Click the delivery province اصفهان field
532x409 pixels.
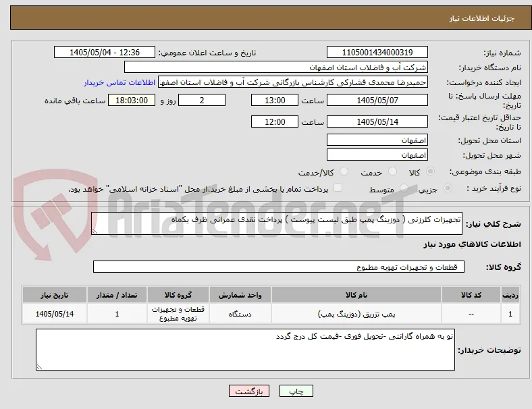tap(377, 140)
